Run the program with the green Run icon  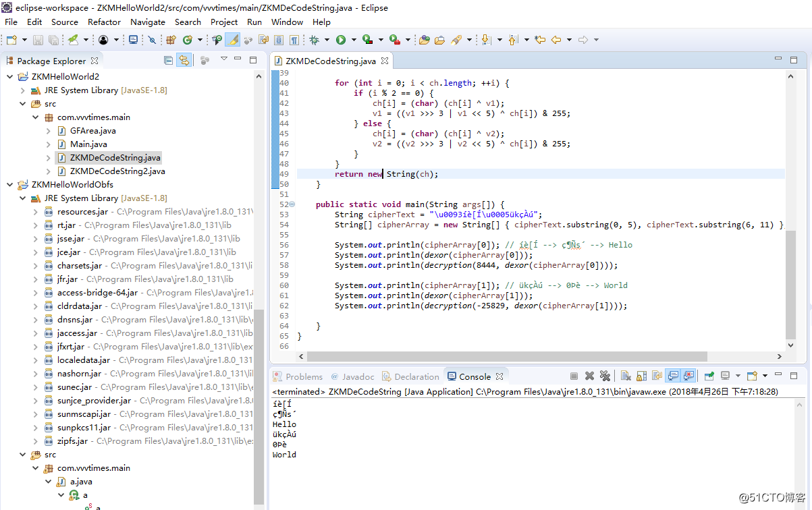tap(341, 40)
